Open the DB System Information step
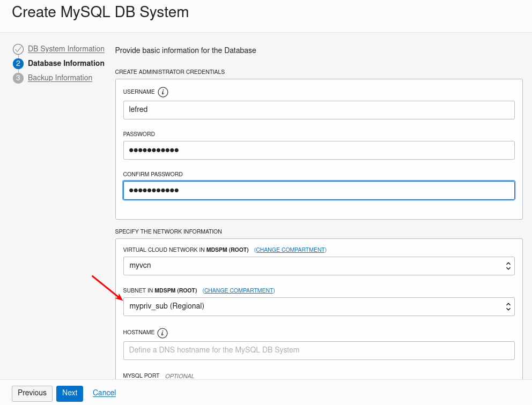Image resolution: width=532 pixels, height=405 pixels. 66,49
